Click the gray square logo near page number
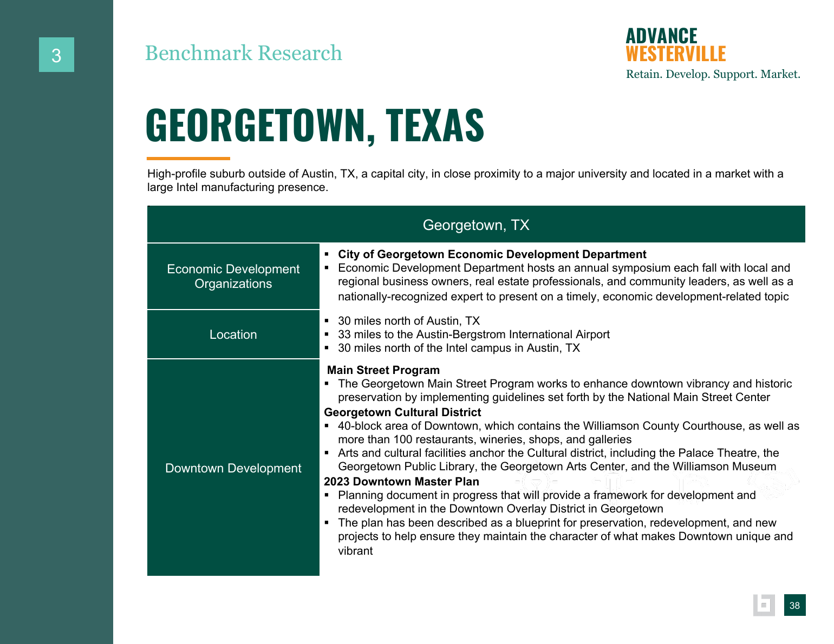Image resolution: width=834 pixels, height=644 pixels. (x=764, y=605)
